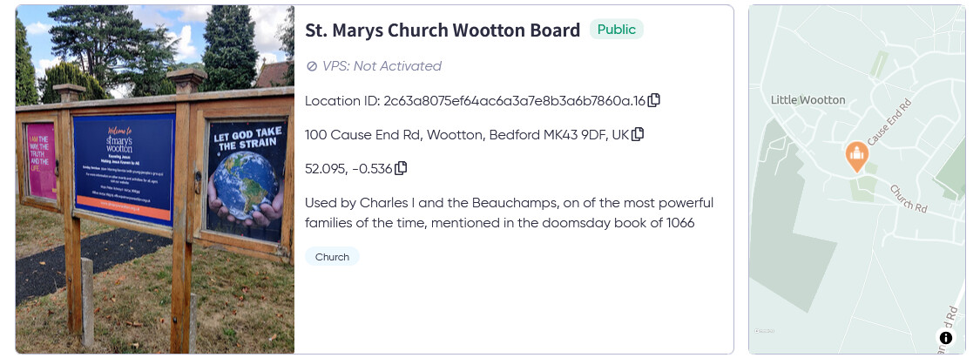This screenshot has height=358, width=980.
Task: Open the map info icon
Action: click(946, 338)
